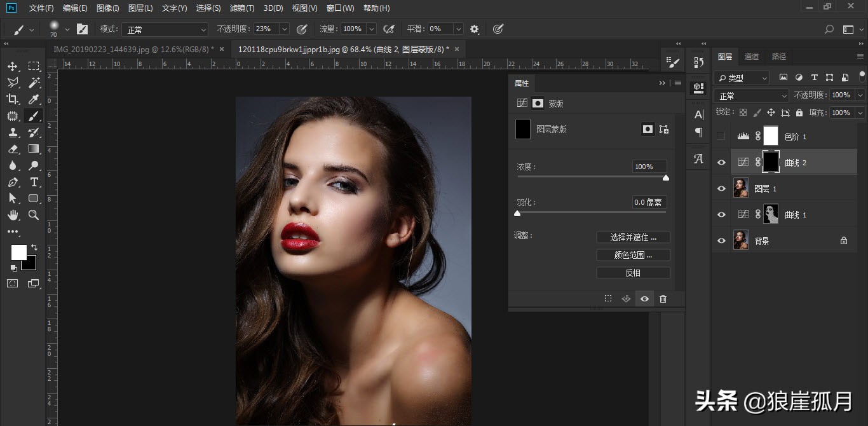Image resolution: width=868 pixels, height=426 pixels.
Task: Toggle lock transparent pixels
Action: (x=743, y=113)
